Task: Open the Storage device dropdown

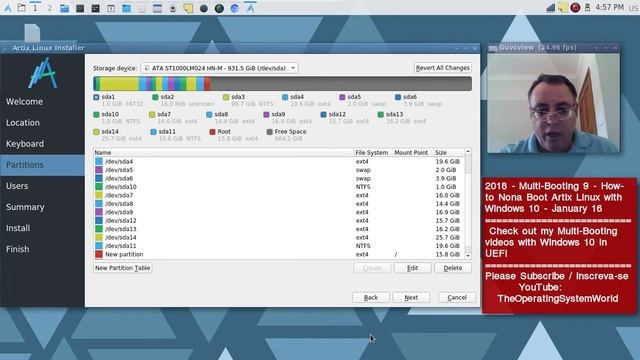Action: [x=220, y=68]
